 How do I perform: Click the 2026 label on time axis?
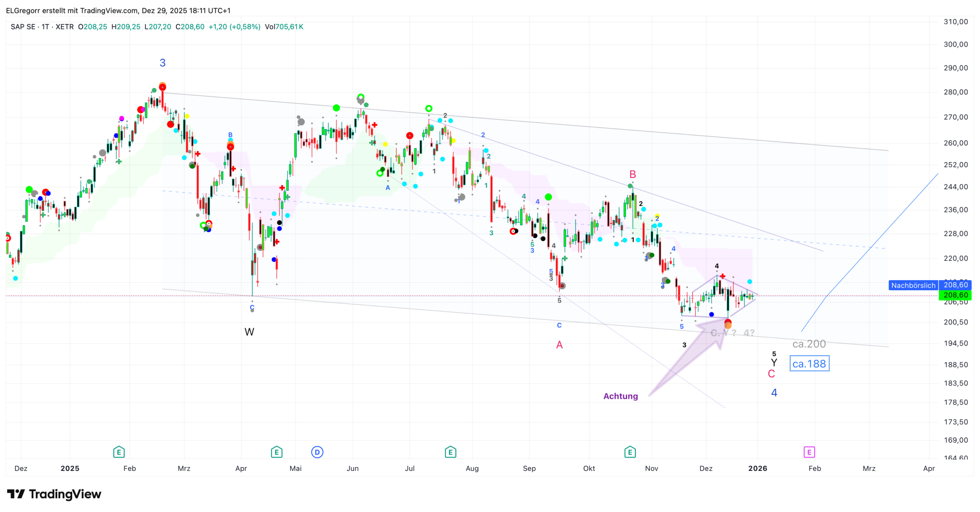(757, 469)
